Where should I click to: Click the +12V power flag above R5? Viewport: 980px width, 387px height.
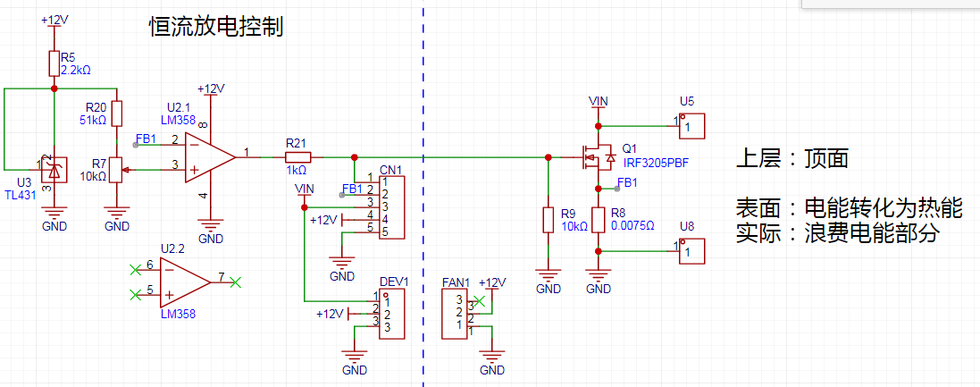[x=54, y=21]
